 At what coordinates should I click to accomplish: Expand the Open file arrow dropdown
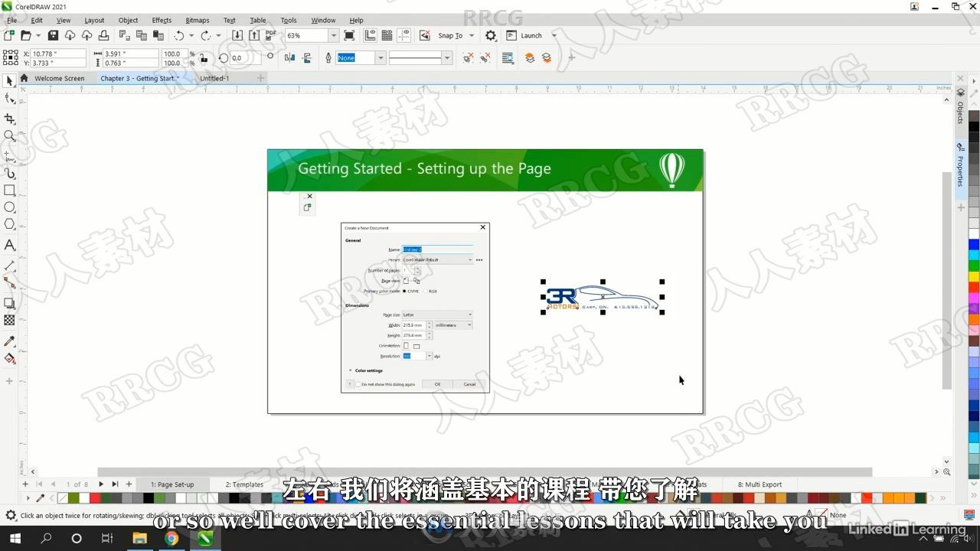click(38, 35)
